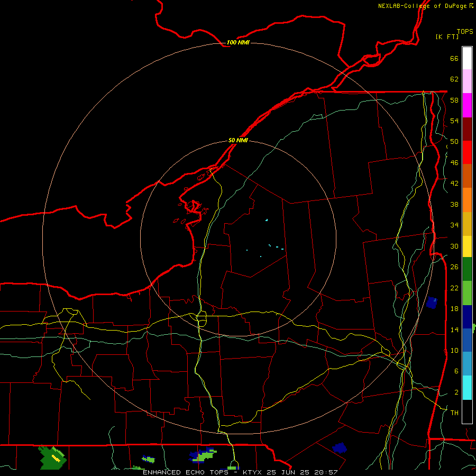
Task: Click the navy blue legend swatch
Action: 467,317
